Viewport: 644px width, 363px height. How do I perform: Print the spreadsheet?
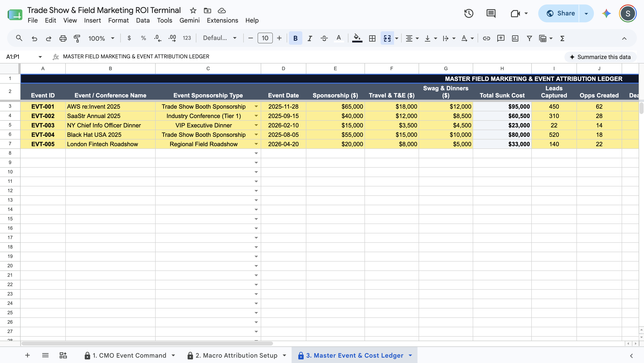63,38
